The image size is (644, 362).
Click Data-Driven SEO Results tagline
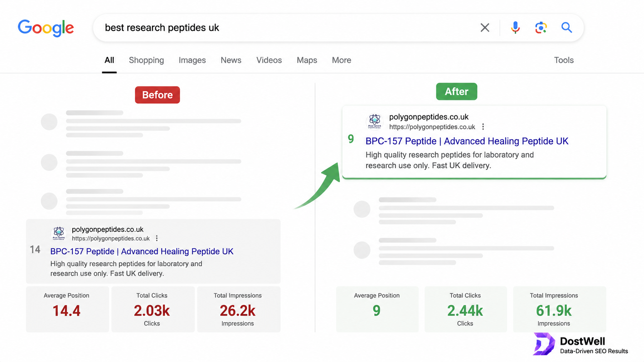(594, 351)
